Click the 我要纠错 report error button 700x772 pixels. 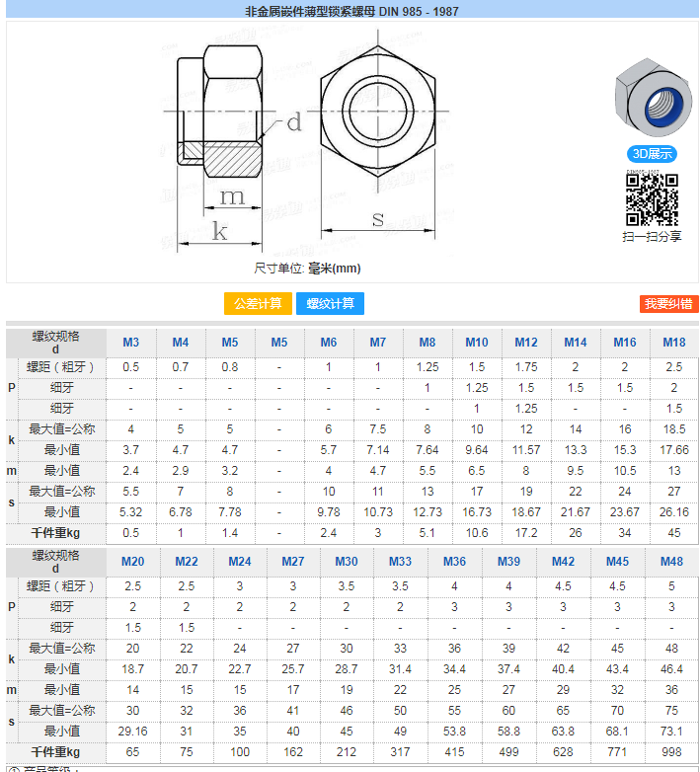click(668, 304)
